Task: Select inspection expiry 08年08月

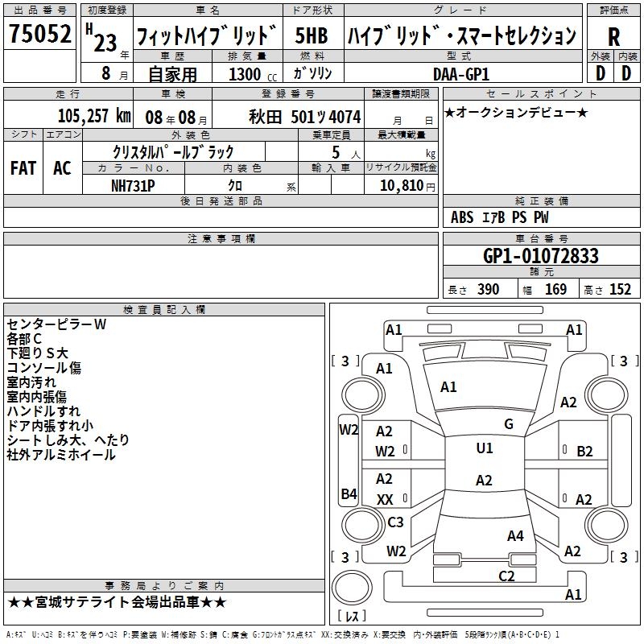Action: coord(176,118)
